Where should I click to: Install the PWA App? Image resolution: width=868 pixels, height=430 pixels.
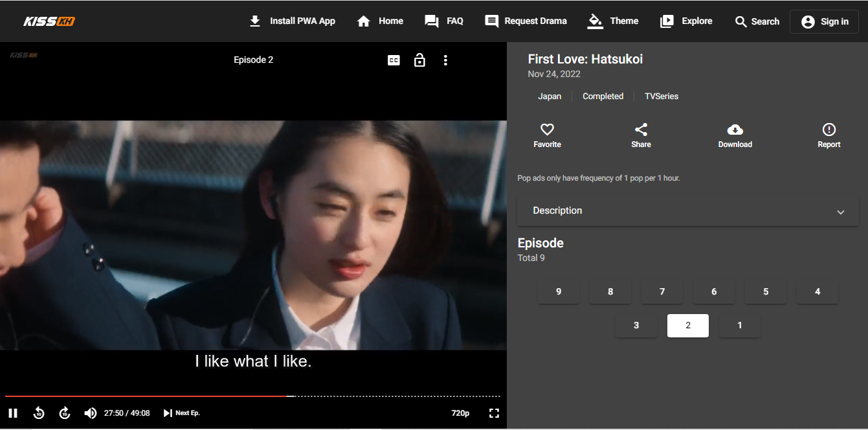292,21
